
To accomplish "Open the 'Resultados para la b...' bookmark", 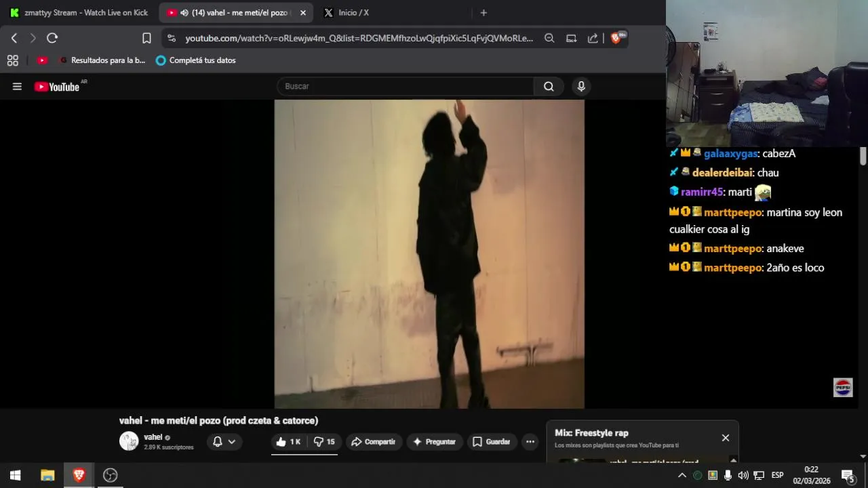I will coord(102,60).
